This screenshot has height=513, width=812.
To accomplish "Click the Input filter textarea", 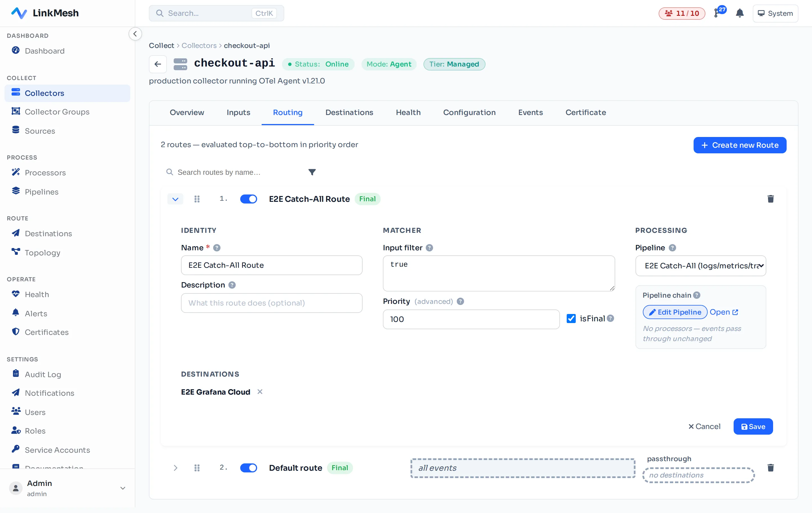I will coord(498,273).
